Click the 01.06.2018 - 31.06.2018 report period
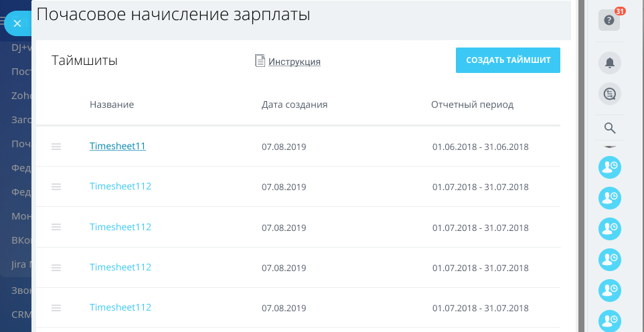The image size is (644, 332). (481, 147)
